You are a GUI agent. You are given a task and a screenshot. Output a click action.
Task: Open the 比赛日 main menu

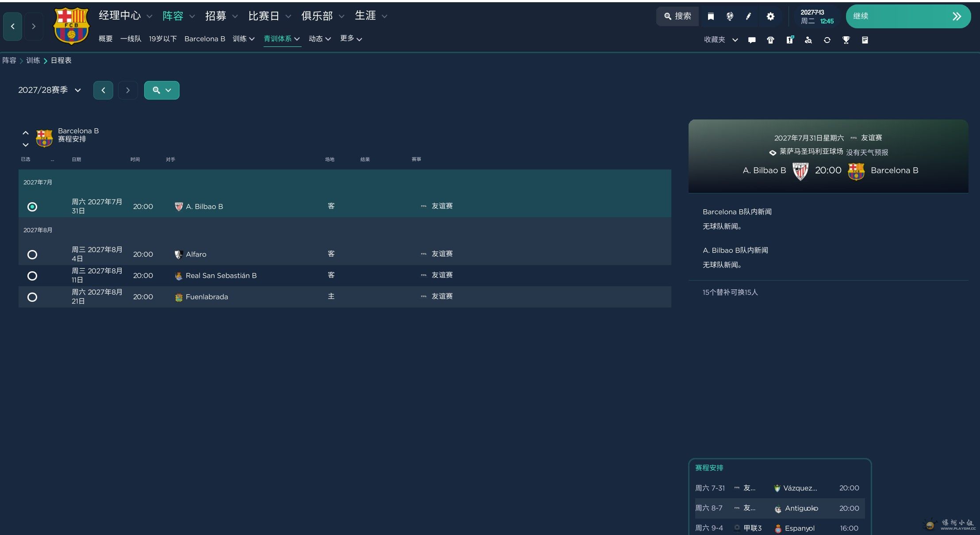269,16
